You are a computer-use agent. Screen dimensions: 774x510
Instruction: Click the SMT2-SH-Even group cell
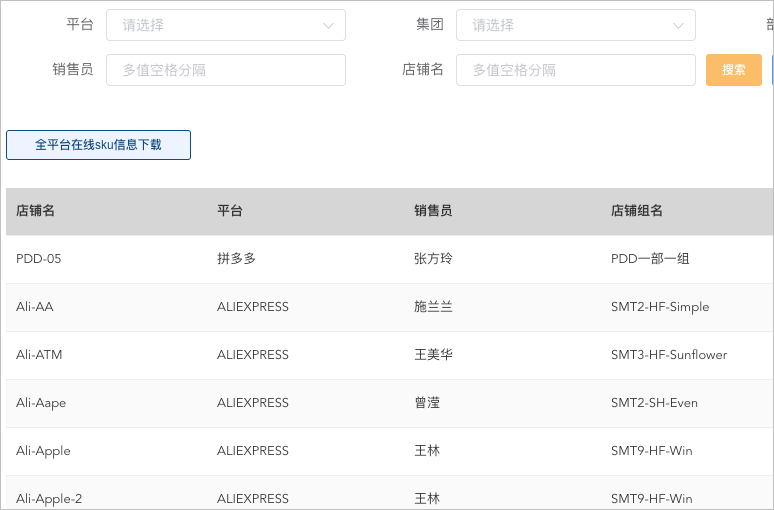coord(654,403)
